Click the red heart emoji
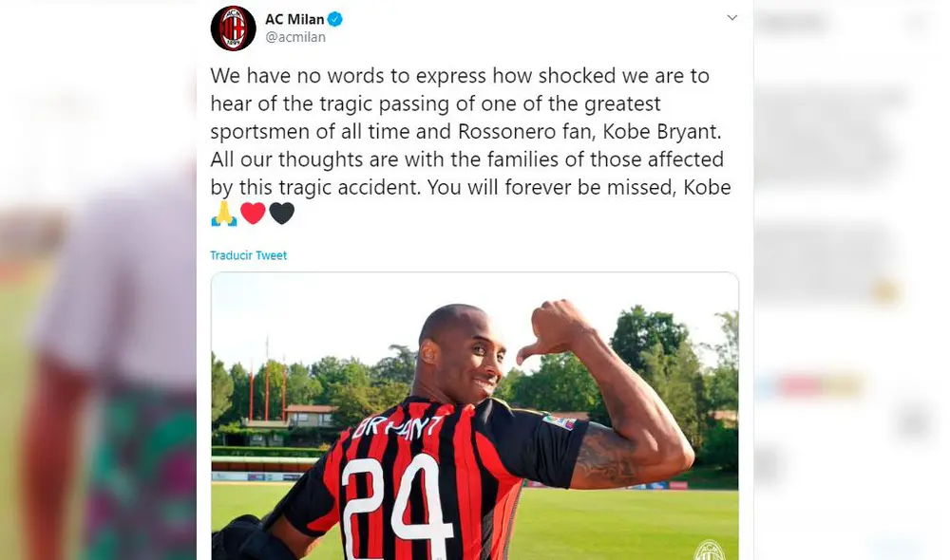Screen dimensions: 950x560 (251, 215)
